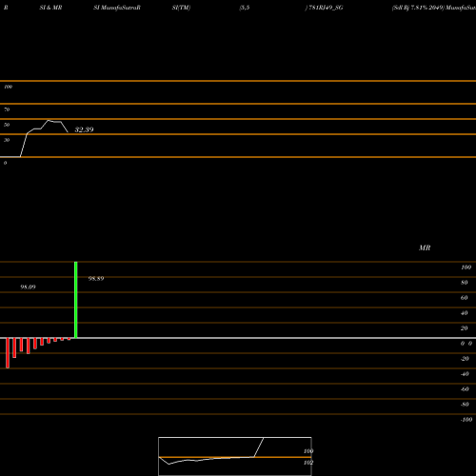Select the value 98.09 above red bars
Image resolution: width=476 pixels, height=476 pixels.
[28, 288]
